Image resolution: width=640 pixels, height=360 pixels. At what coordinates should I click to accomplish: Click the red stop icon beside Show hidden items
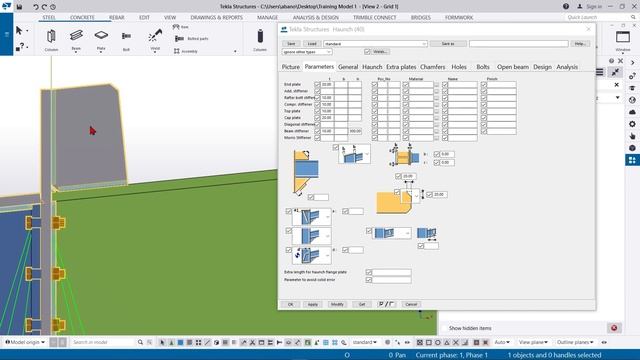coord(614,328)
